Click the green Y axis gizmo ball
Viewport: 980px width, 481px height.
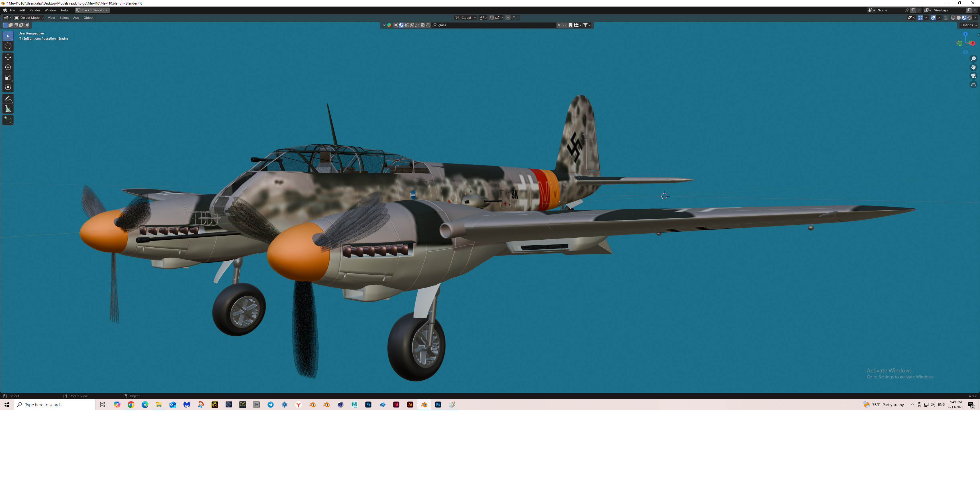[960, 43]
